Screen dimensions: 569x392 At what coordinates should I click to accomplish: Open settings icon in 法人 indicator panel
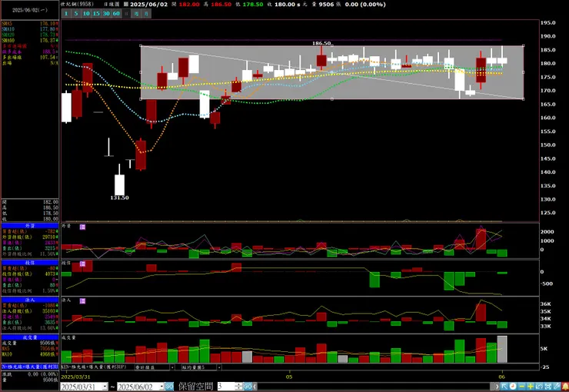83,301
